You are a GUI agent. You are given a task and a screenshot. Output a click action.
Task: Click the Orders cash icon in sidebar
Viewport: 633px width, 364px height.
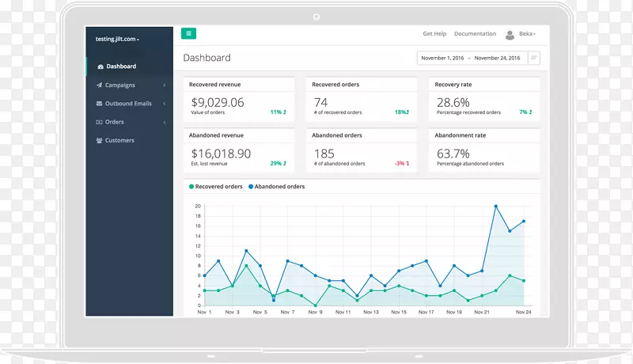click(x=99, y=122)
